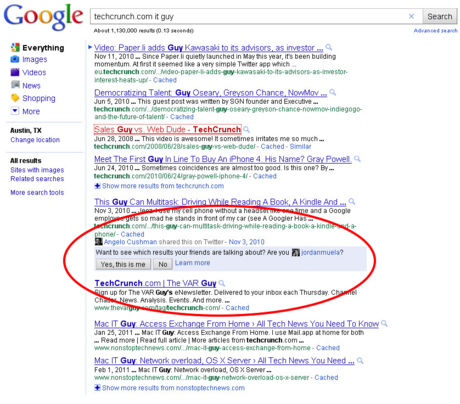Open jordanmuela profile link
The width and height of the screenshot is (460, 404).
(320, 252)
